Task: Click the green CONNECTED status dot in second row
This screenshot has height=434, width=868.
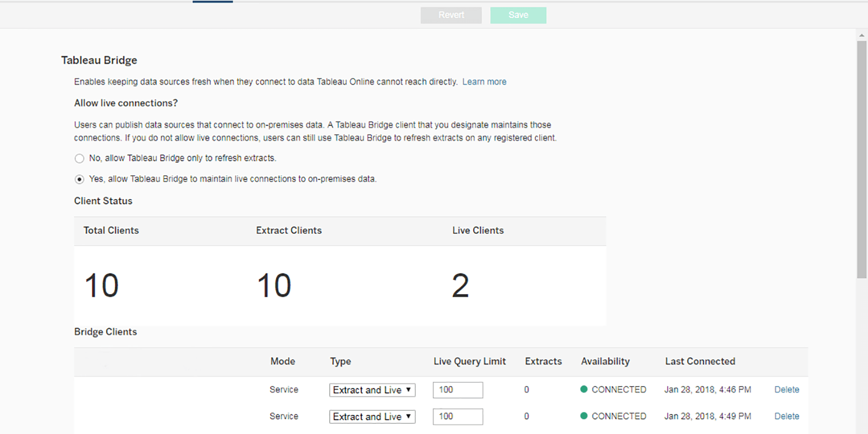Action: click(584, 416)
